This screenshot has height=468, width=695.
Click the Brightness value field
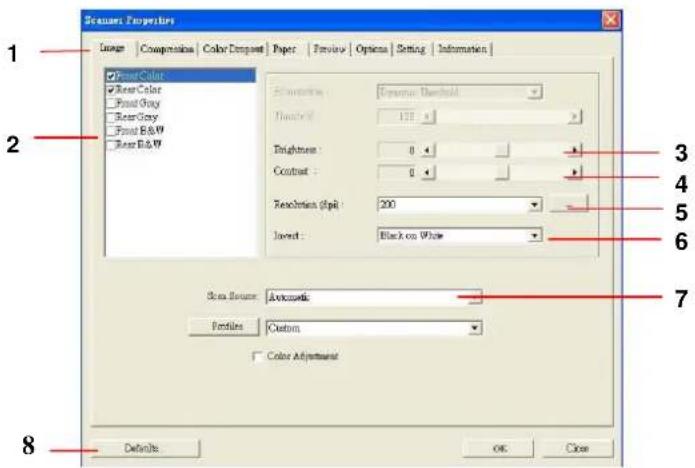[398, 150]
